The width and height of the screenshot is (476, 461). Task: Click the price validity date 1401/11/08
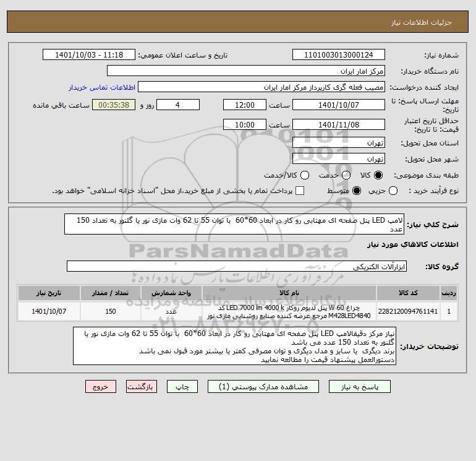coord(339,125)
